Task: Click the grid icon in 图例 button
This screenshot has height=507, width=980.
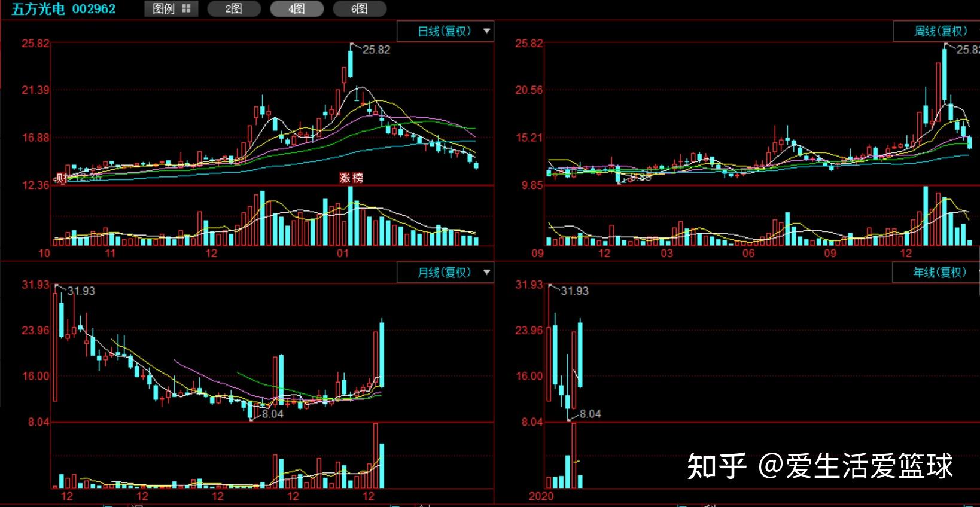Action: point(186,9)
